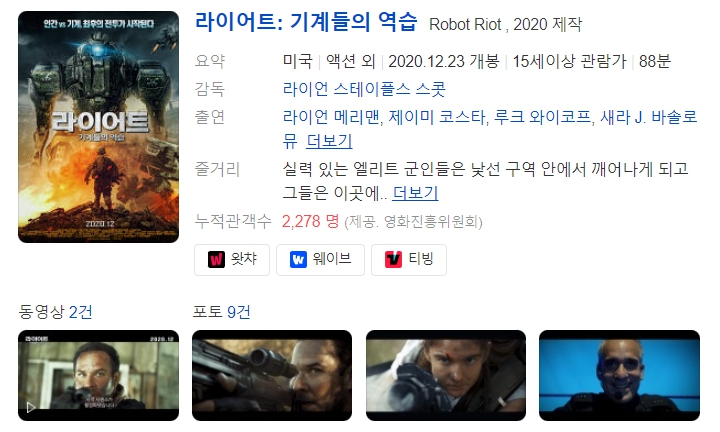Screen dimensions: 720x432
Task: Open the sniper rifle photo thumbnail
Action: (272, 375)
